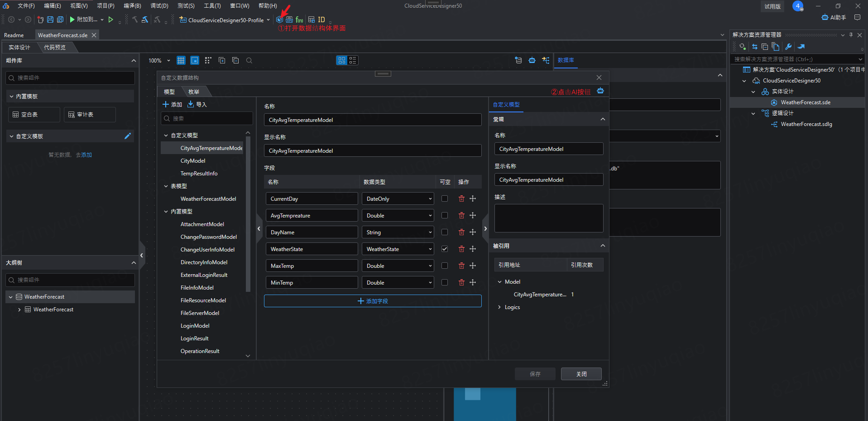Screen dimensions: 868x421
Task: Click the AI robot icon in dialog header
Action: point(600,91)
